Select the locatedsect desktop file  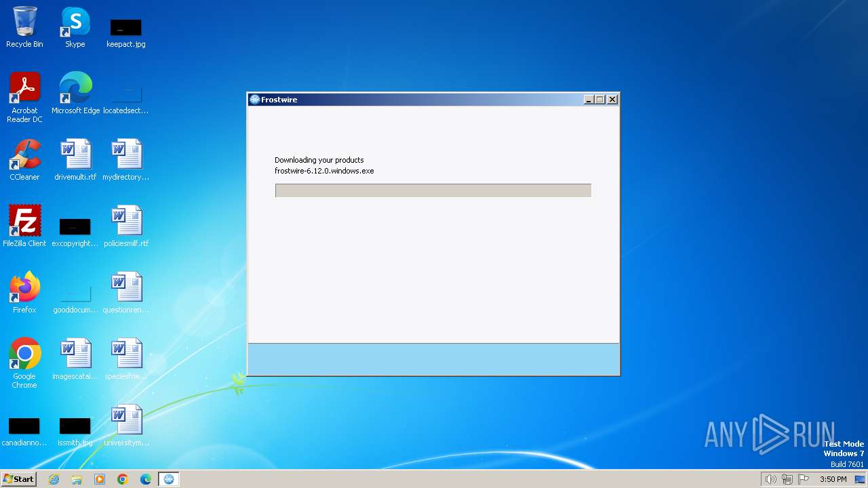125,98
